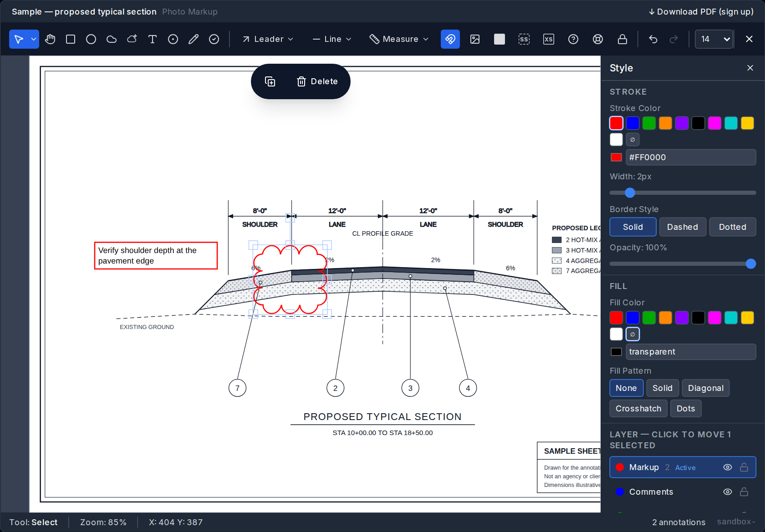Click the XS toolbar icon
Image resolution: width=765 pixels, height=532 pixels.
point(549,39)
